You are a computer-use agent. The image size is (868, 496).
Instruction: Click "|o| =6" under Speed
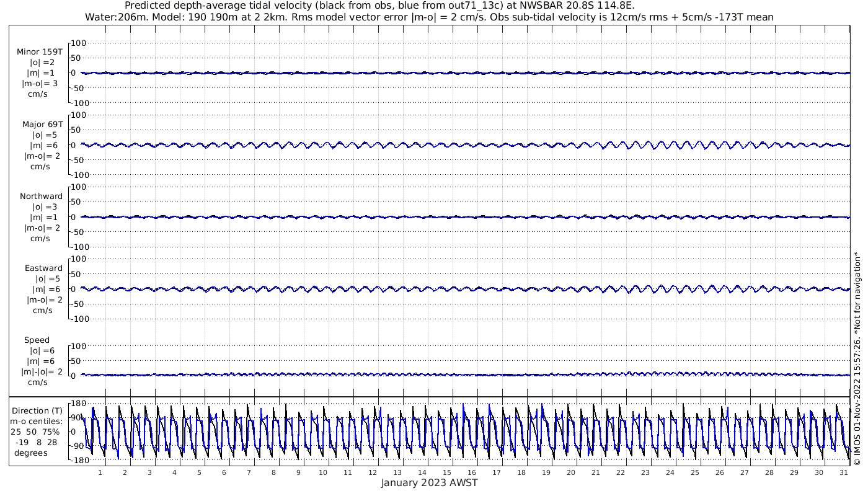click(x=43, y=351)
